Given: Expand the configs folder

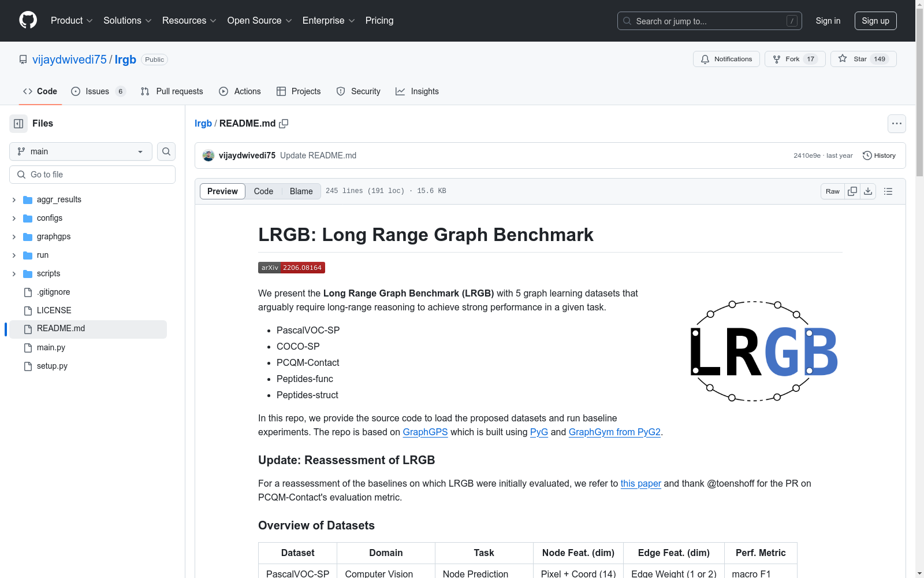Looking at the screenshot, I should click(x=13, y=218).
